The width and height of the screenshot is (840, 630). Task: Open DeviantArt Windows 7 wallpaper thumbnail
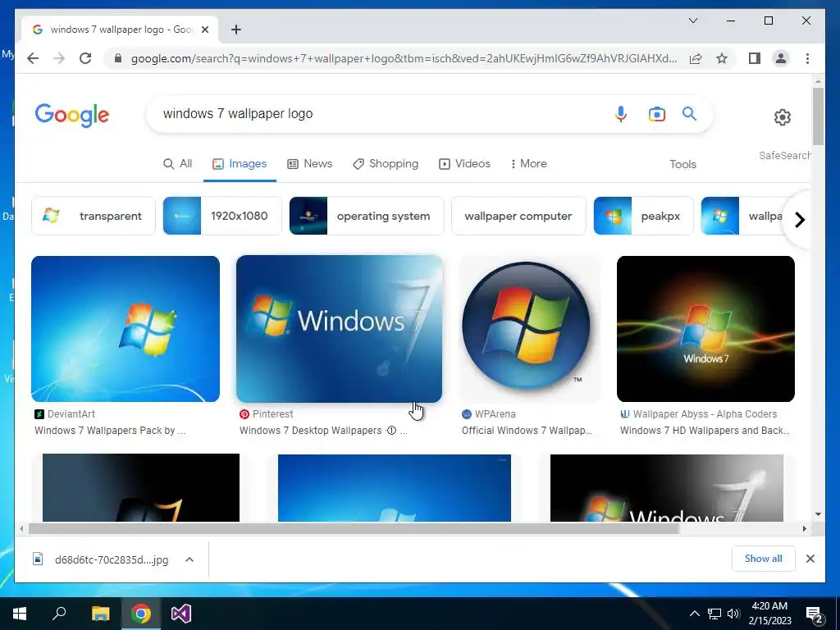tap(126, 329)
